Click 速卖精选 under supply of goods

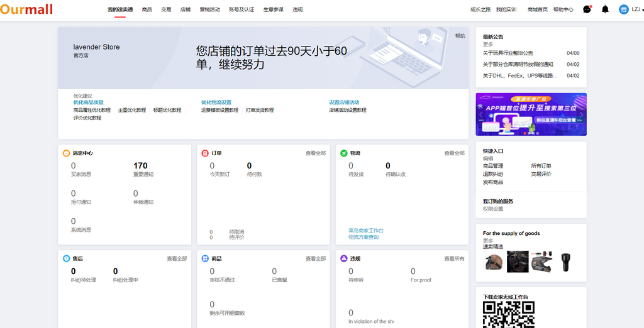(x=493, y=247)
